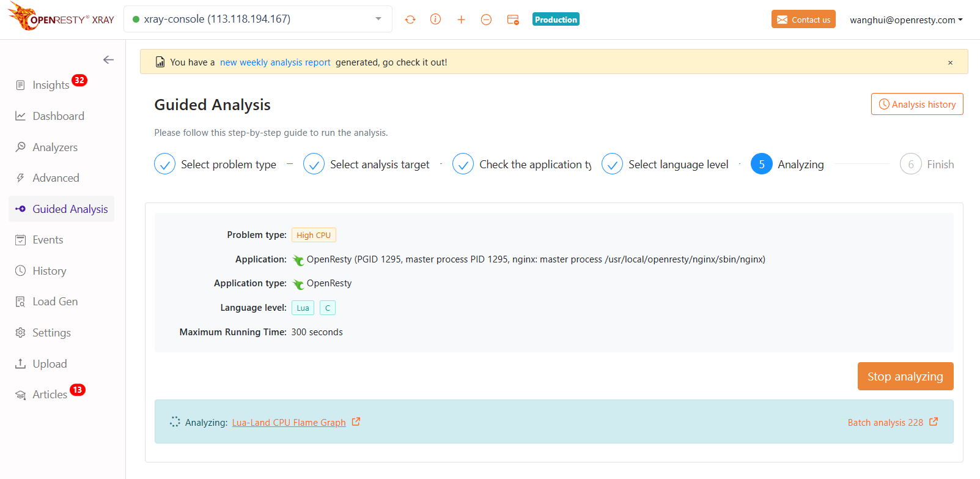Click the Upload arrow icon
Image resolution: width=980 pixels, height=479 pixels.
21,363
